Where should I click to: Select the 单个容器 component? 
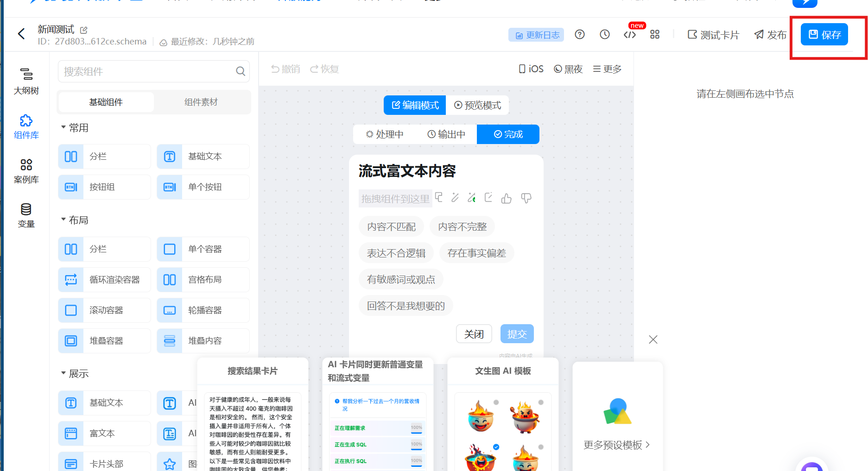click(203, 249)
